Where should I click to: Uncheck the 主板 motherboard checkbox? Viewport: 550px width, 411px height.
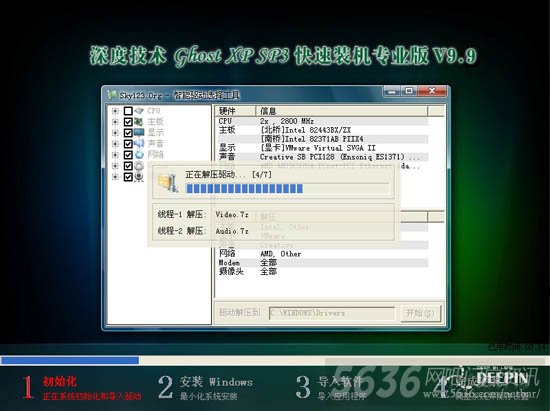(x=128, y=122)
